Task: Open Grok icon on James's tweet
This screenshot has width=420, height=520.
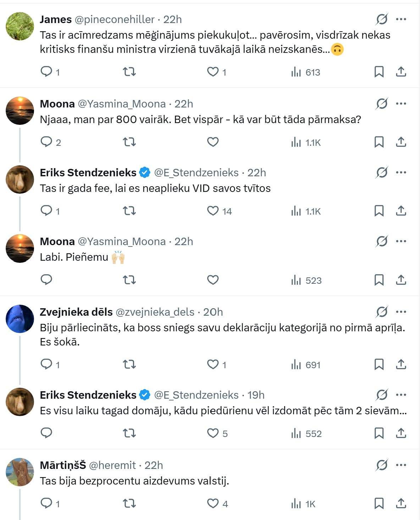Action: 382,19
